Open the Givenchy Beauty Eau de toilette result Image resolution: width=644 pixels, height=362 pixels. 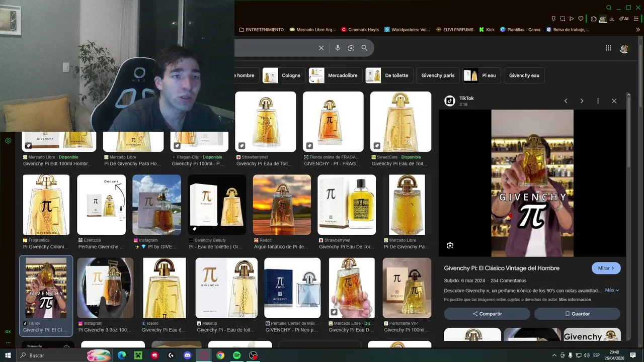point(217,205)
